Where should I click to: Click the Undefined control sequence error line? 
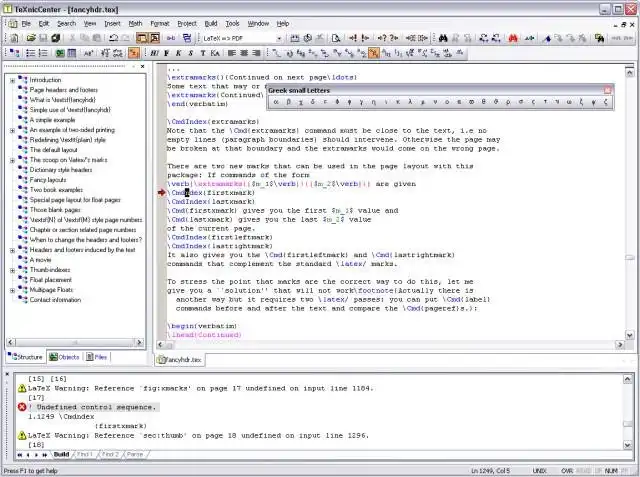[x=92, y=407]
